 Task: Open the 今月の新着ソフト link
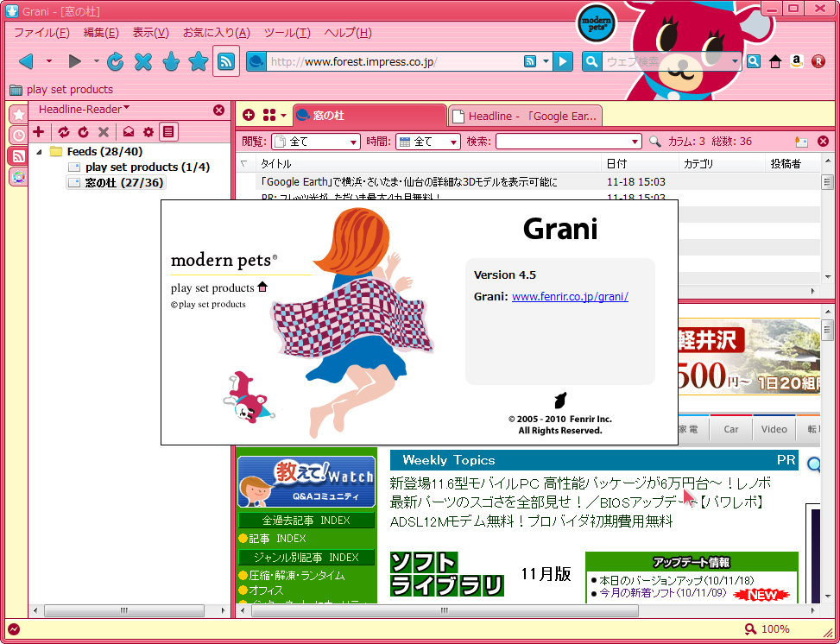pyautogui.click(x=663, y=593)
